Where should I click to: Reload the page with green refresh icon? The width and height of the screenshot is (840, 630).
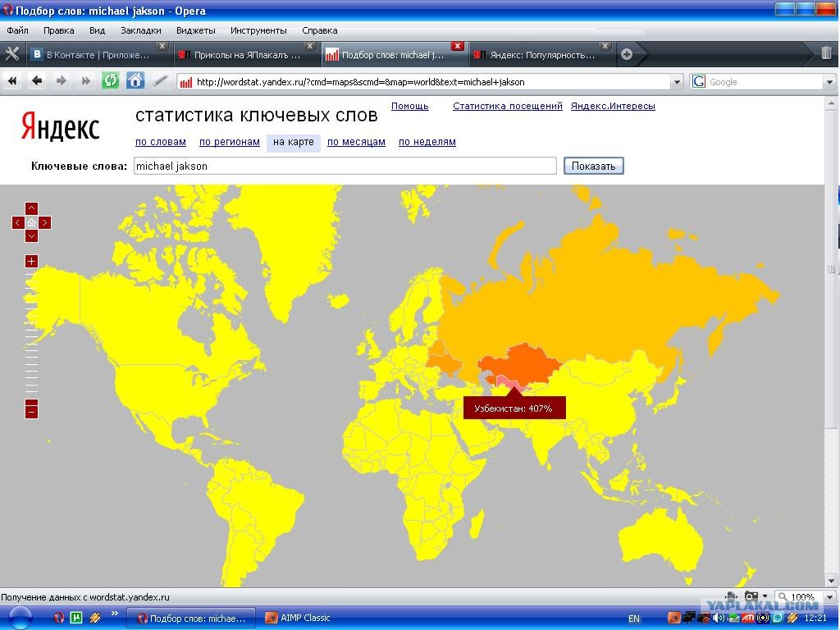point(111,81)
